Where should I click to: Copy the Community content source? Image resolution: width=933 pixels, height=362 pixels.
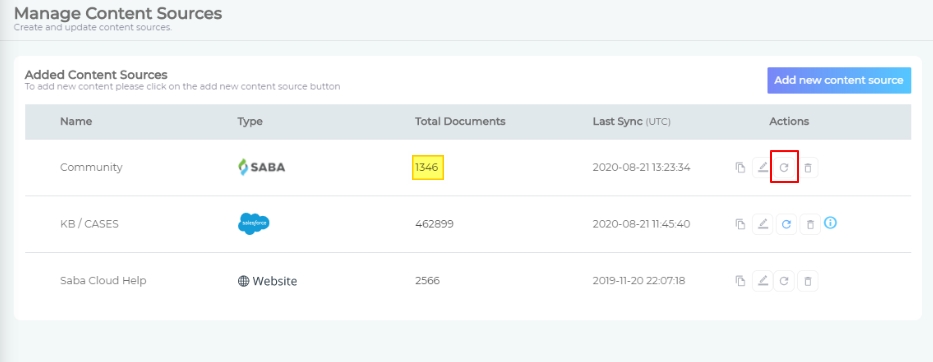[740, 168]
